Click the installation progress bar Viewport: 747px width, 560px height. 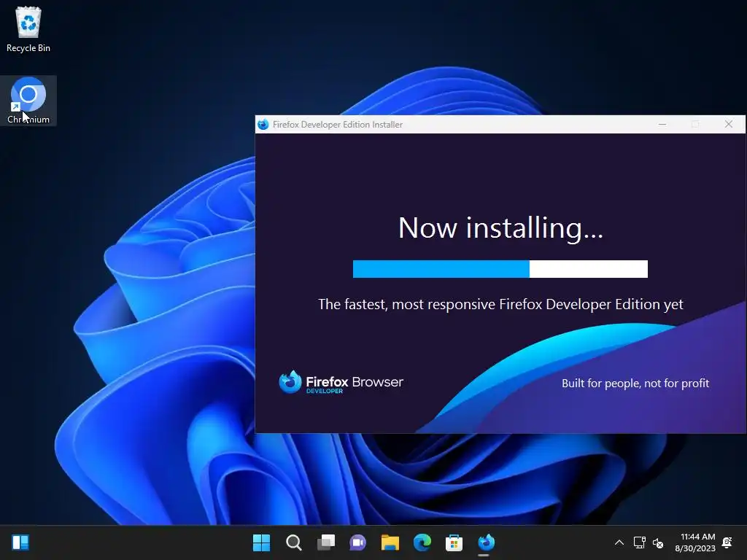coord(500,269)
